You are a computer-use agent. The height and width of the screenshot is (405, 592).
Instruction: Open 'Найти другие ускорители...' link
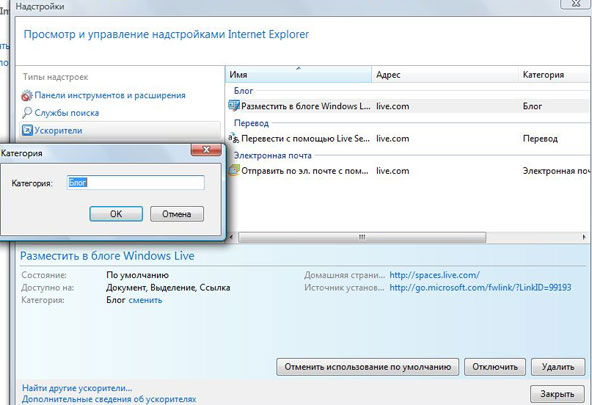tap(77, 388)
